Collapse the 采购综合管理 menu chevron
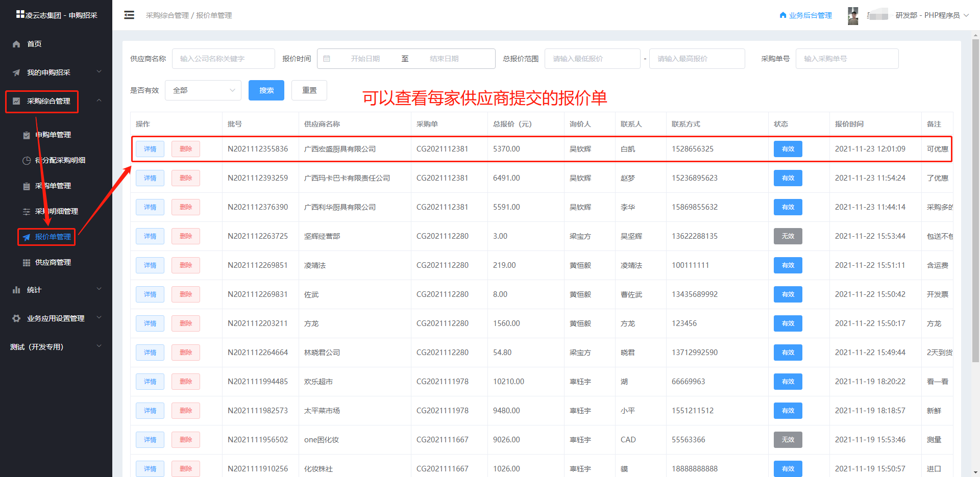 tap(99, 101)
